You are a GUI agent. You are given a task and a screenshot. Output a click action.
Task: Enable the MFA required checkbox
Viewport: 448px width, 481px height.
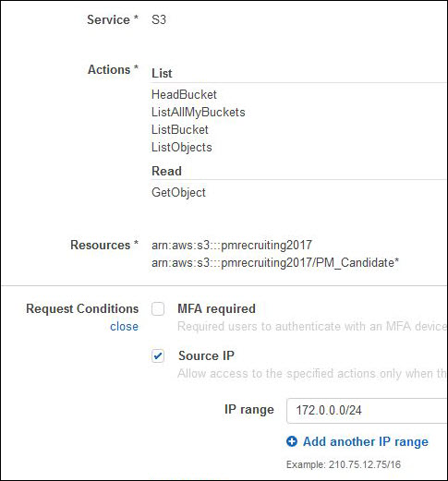point(158,308)
